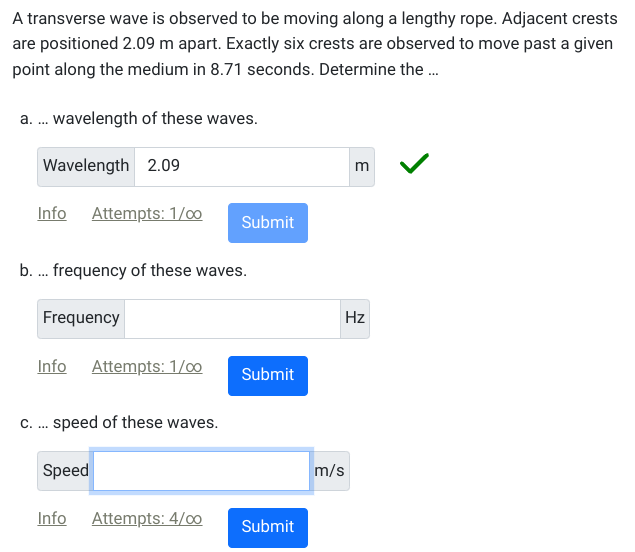635x552 pixels.
Task: Click the Wavelength field label
Action: coord(86,167)
